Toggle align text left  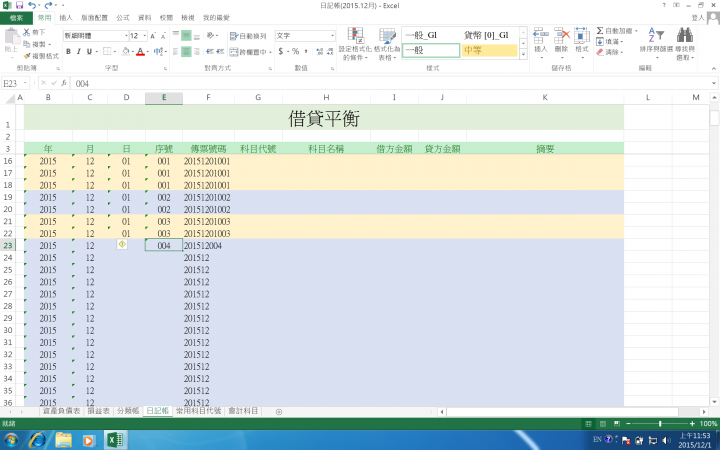[176, 51]
